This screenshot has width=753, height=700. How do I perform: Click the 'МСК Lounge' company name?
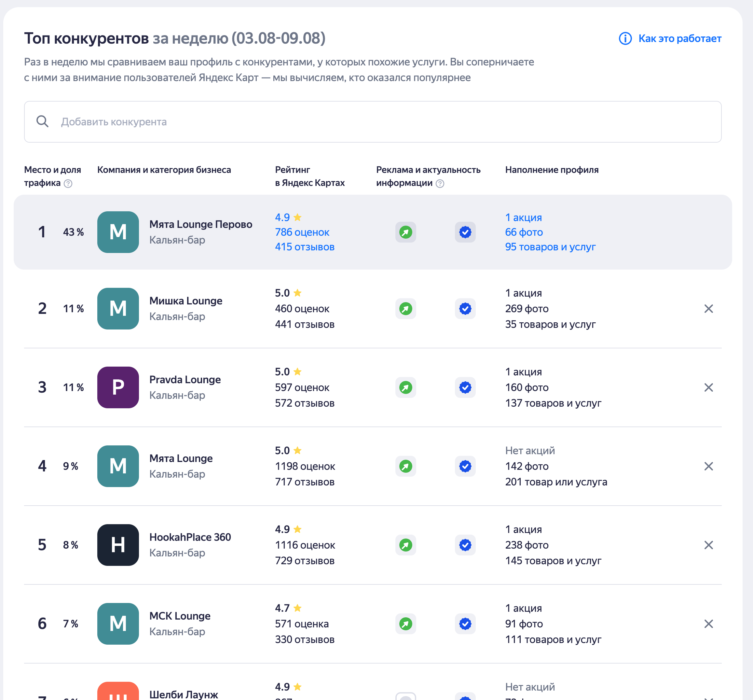[x=180, y=616]
